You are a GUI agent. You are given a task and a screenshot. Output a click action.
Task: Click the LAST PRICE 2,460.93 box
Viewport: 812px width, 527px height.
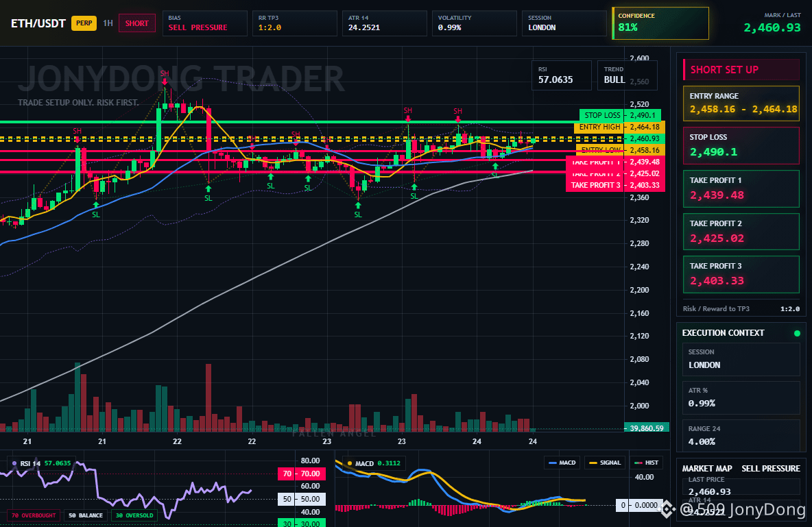pyautogui.click(x=741, y=487)
